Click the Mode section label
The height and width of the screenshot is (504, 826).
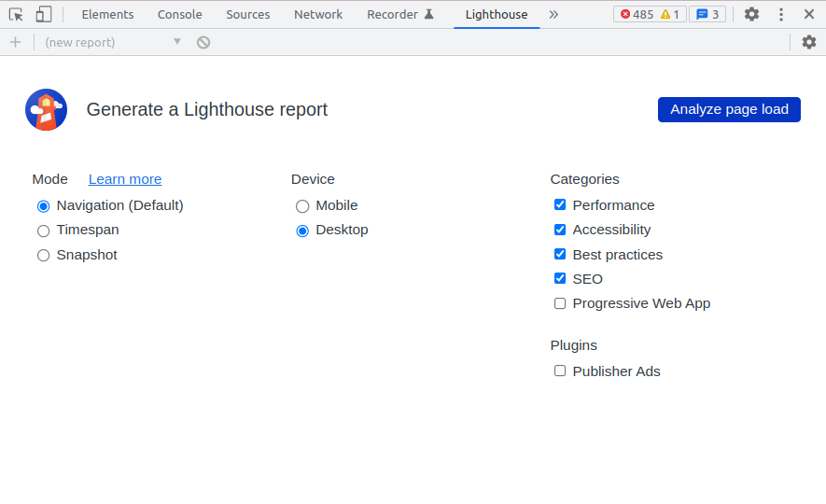pos(50,179)
